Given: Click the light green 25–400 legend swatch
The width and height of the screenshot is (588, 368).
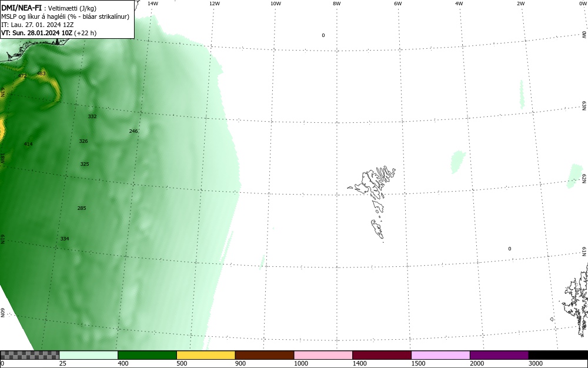Looking at the screenshot, I should tap(89, 355).
